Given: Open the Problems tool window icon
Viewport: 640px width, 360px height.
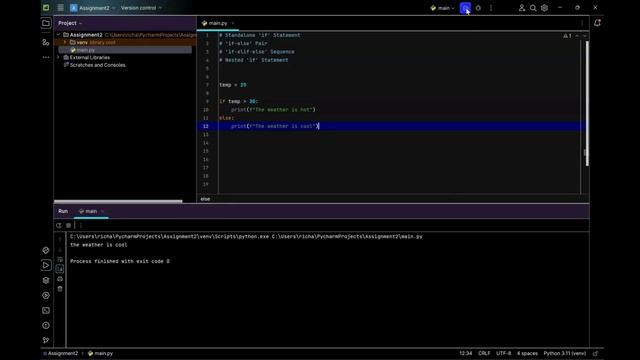Looking at the screenshot, I should pos(46,325).
